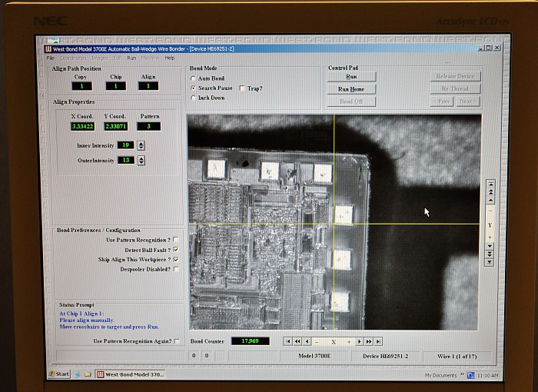Jump X position to far right end
Image resolution: width=538 pixels, height=392 pixels.
pos(378,341)
